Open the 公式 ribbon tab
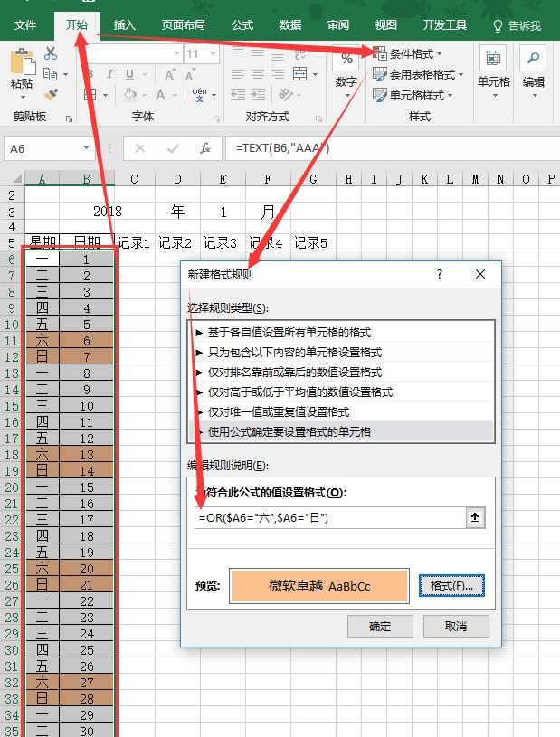This screenshot has width=560, height=737. [x=242, y=25]
